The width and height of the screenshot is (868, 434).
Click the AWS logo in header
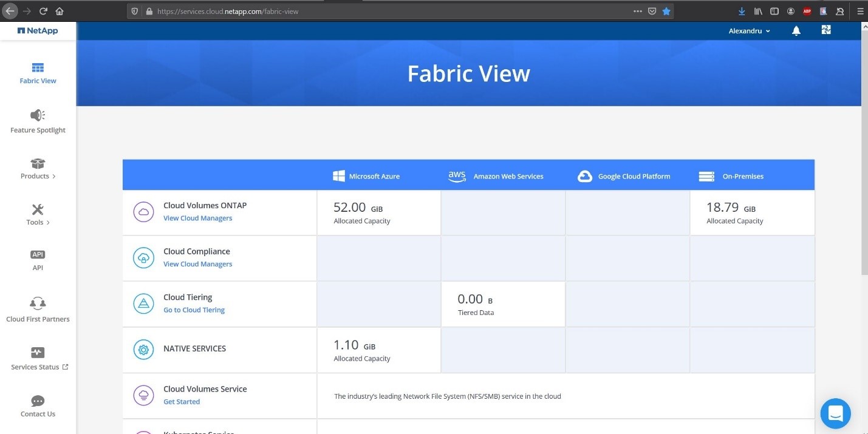coord(457,176)
